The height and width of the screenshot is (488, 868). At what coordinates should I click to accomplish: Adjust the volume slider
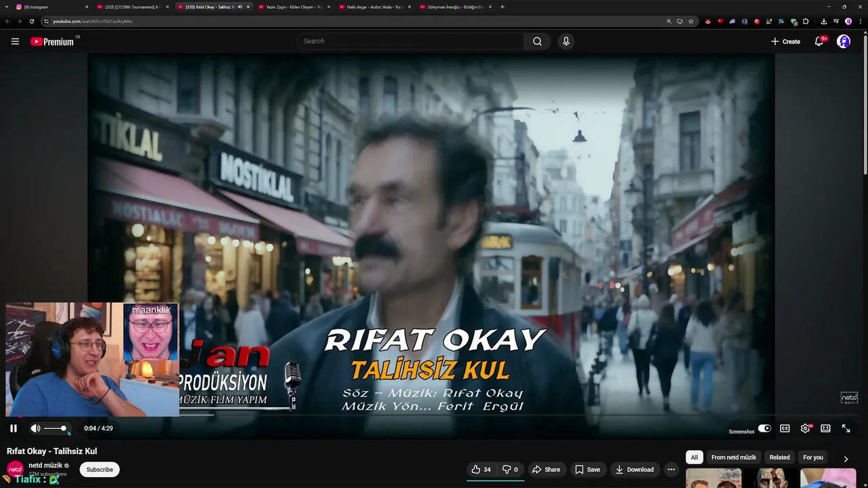click(54, 428)
